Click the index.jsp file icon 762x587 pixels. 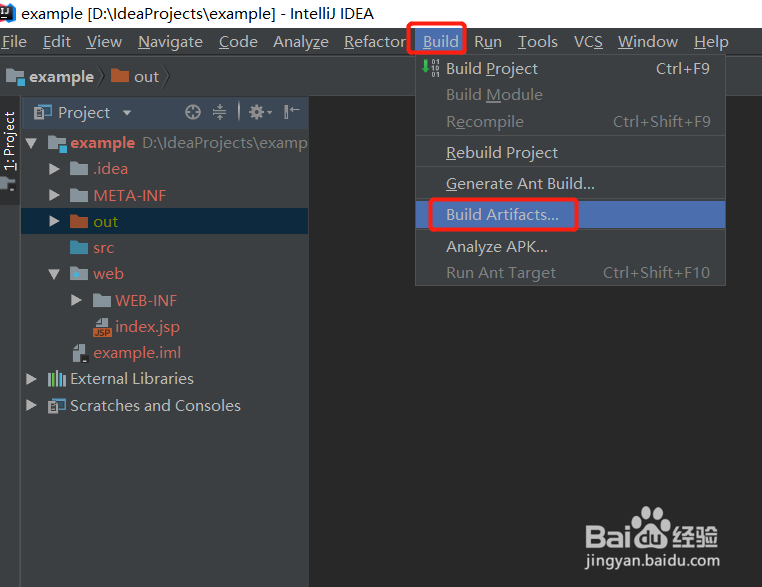point(102,327)
